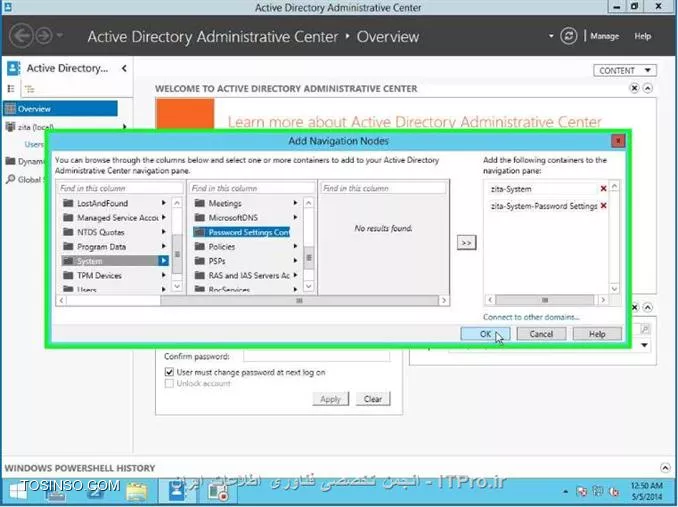Open the Help menu in header

tap(643, 36)
